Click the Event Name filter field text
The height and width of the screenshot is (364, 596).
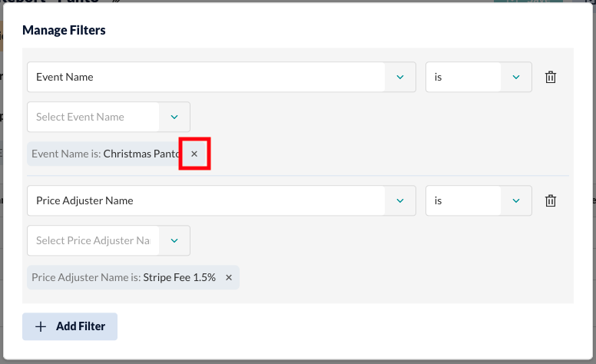tap(65, 77)
